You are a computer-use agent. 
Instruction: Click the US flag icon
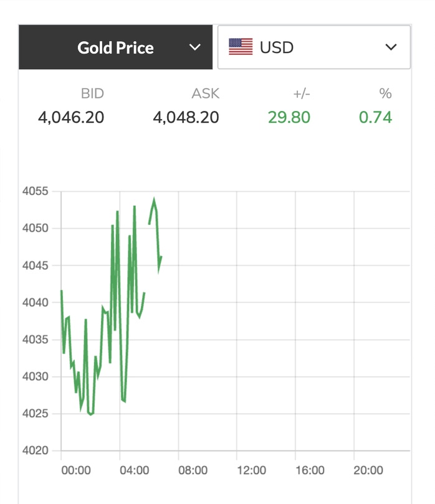pyautogui.click(x=241, y=47)
